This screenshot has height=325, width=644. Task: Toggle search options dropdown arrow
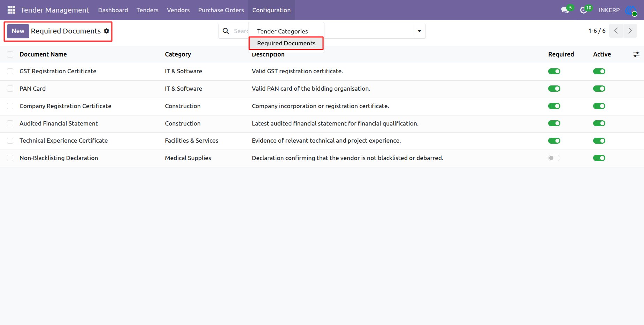click(419, 31)
